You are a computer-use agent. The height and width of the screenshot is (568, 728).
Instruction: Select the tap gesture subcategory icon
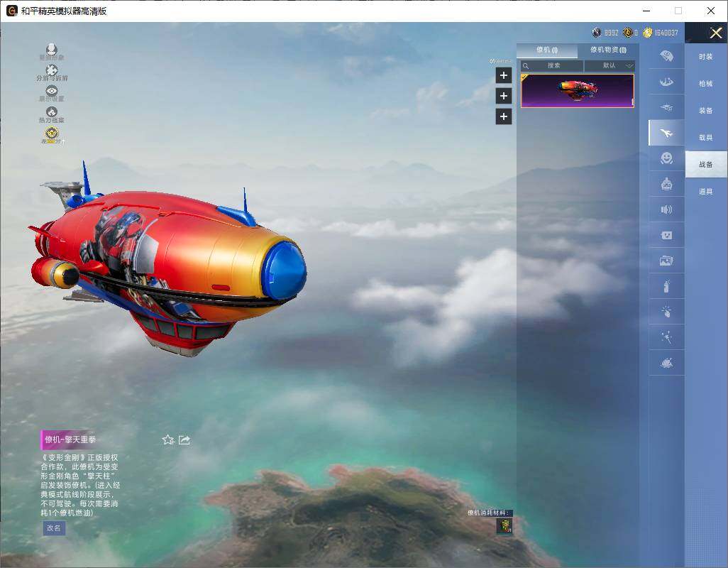tap(666, 312)
